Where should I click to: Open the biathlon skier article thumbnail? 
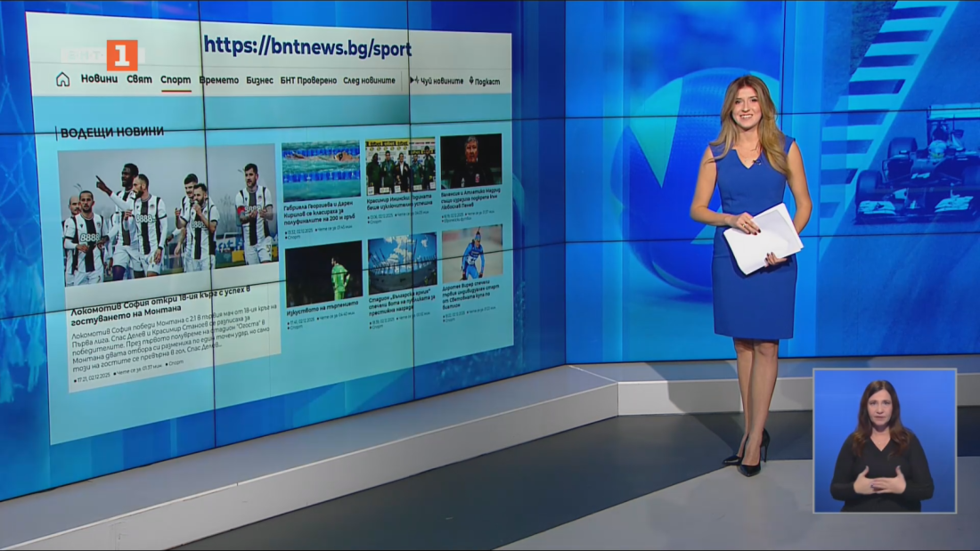(x=472, y=253)
